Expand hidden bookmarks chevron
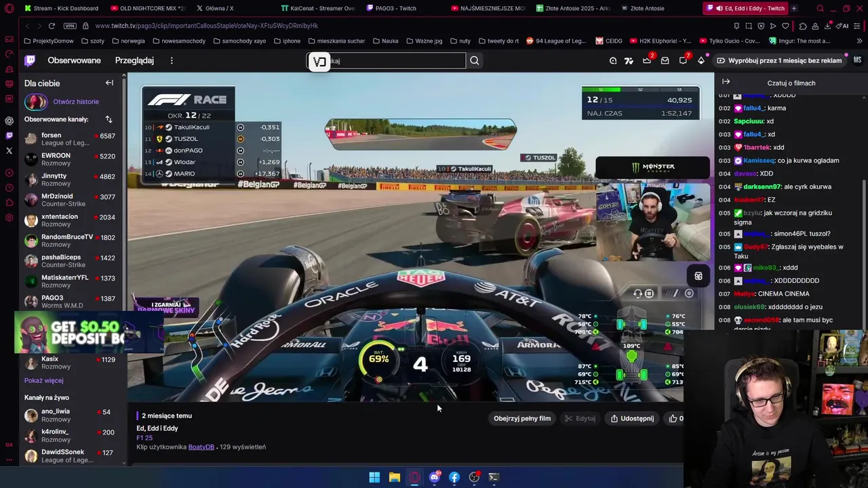 (x=859, y=41)
